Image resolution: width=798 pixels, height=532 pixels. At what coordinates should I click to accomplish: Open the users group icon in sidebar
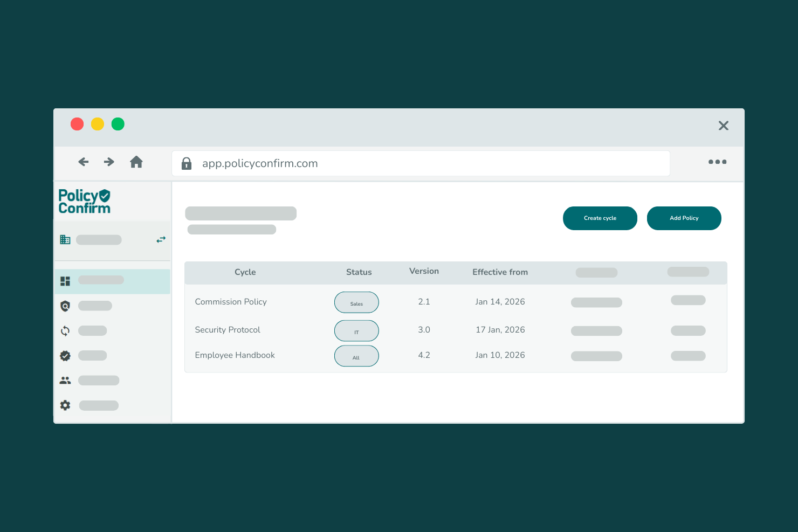(65, 381)
